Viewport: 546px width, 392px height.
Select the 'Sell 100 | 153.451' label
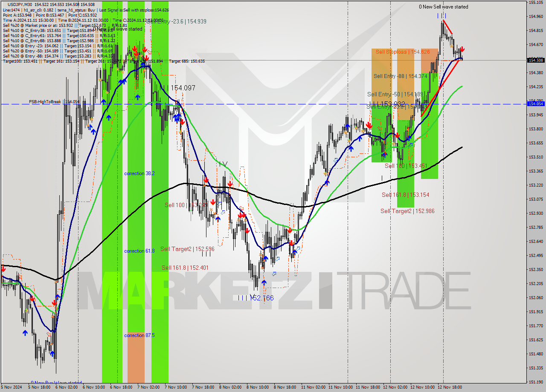(x=406, y=166)
